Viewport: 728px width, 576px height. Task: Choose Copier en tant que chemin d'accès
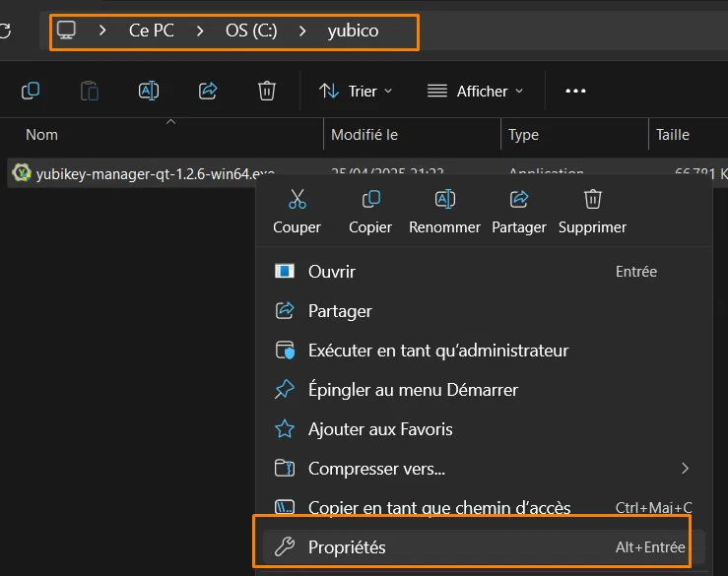coord(483,507)
